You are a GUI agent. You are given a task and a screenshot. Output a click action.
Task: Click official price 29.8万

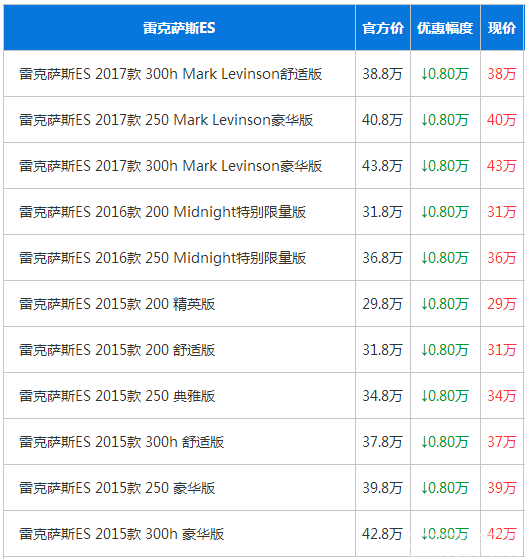coord(382,304)
